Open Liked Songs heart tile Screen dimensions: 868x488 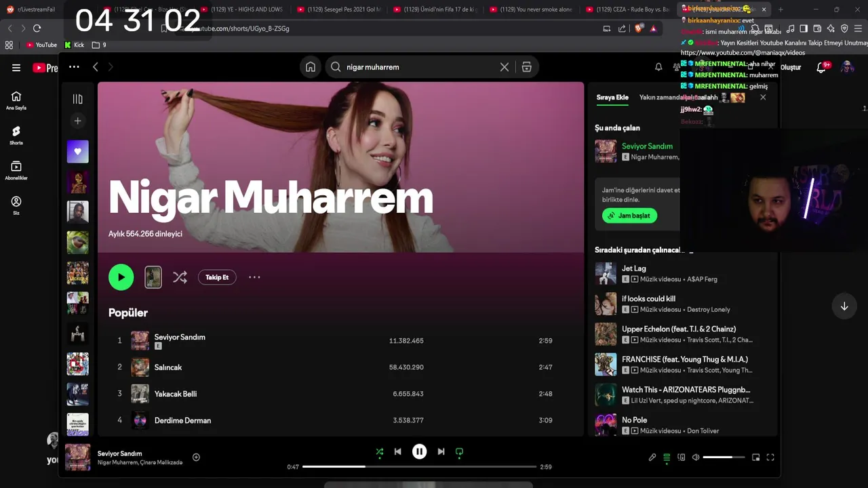77,152
